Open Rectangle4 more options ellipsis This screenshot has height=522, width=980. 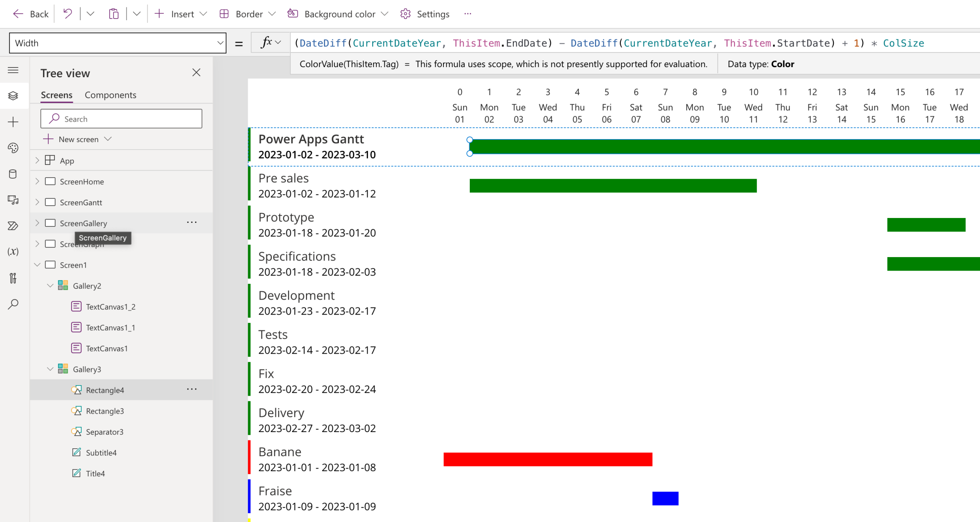[192, 389]
